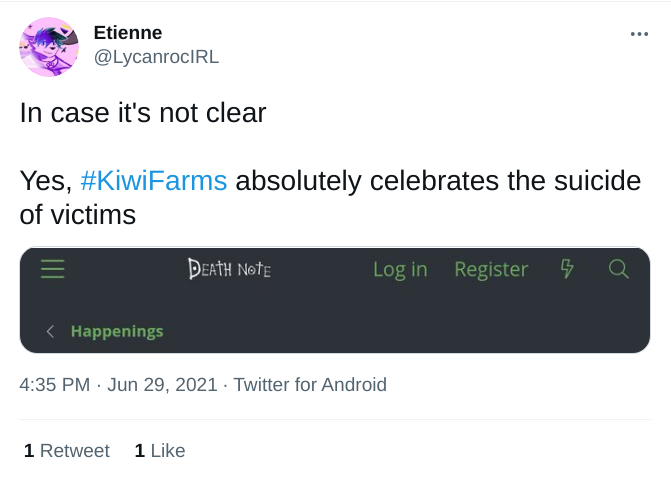Open the #KiwiFarms hashtag
The height and width of the screenshot is (482, 671).
[x=154, y=181]
